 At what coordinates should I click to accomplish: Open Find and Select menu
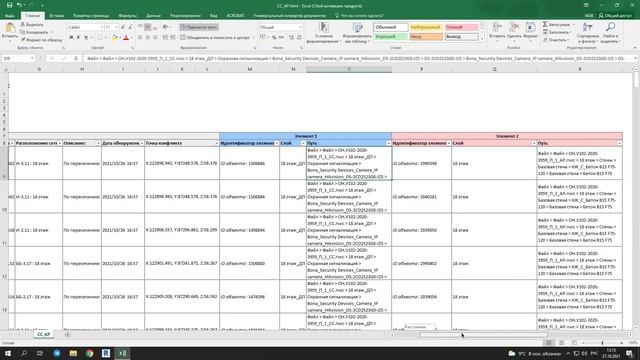610,33
